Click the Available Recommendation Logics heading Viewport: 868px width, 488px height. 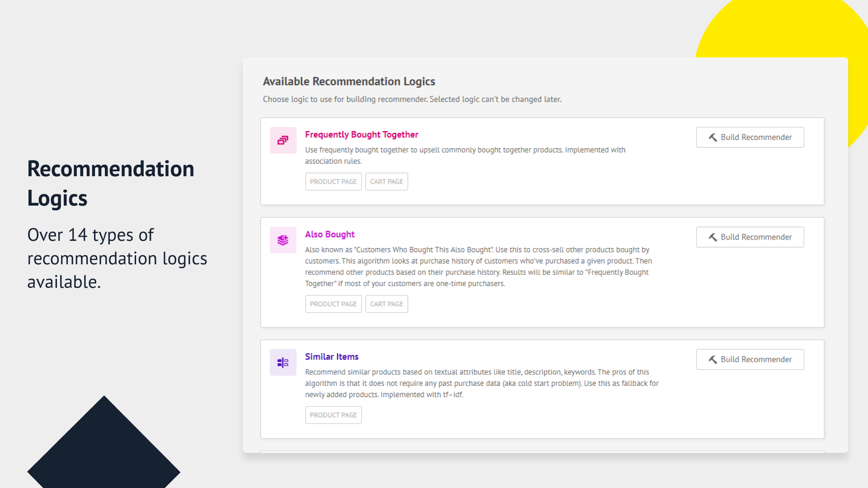(x=349, y=81)
